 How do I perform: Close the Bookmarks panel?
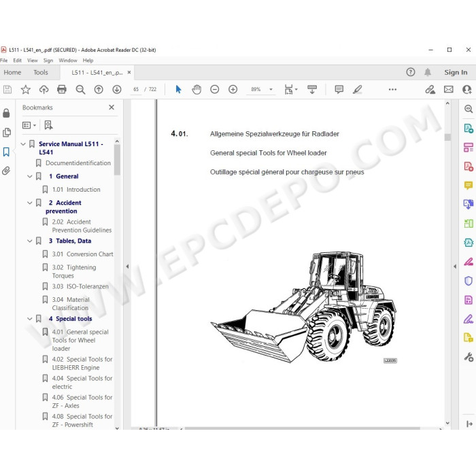coord(112,107)
